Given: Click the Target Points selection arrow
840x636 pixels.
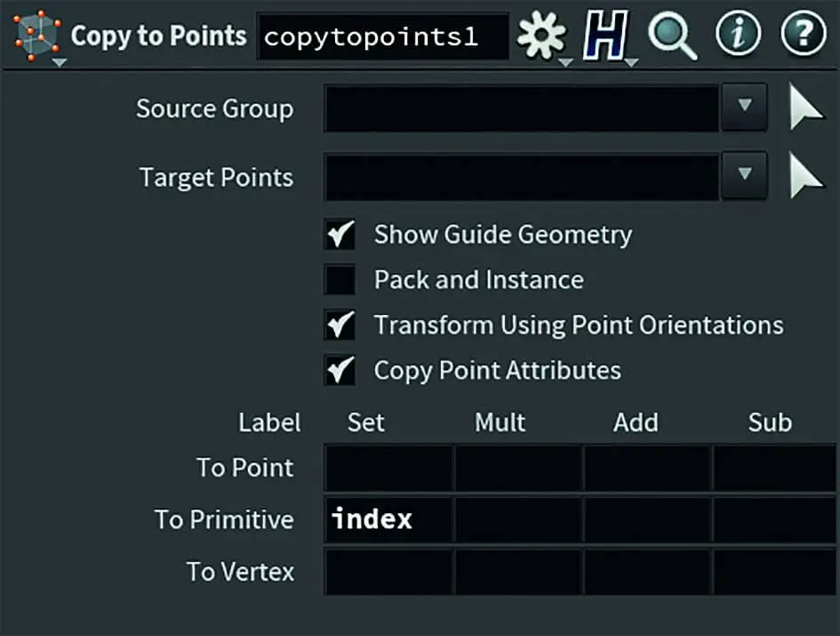Looking at the screenshot, I should coord(807,178).
